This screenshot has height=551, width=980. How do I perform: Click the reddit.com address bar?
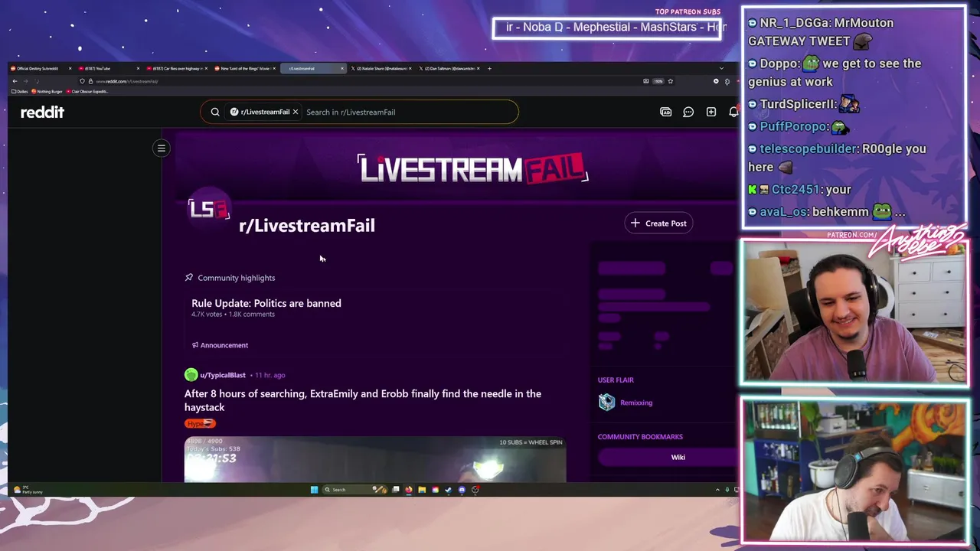point(360,81)
